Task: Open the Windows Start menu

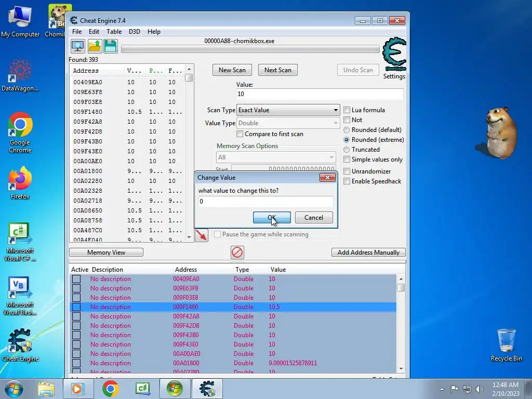Action: [14, 389]
